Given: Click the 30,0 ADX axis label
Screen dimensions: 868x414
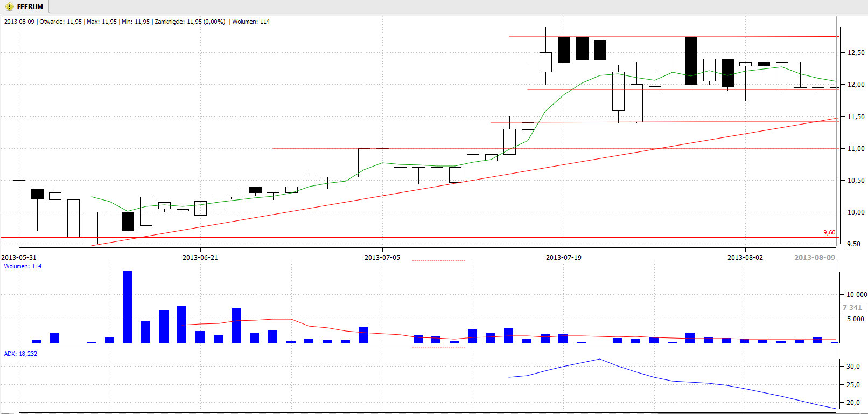Looking at the screenshot, I should click(853, 367).
